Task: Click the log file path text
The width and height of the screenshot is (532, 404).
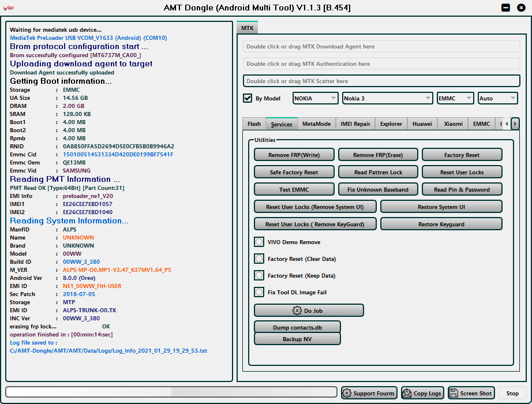Action: click(108, 351)
